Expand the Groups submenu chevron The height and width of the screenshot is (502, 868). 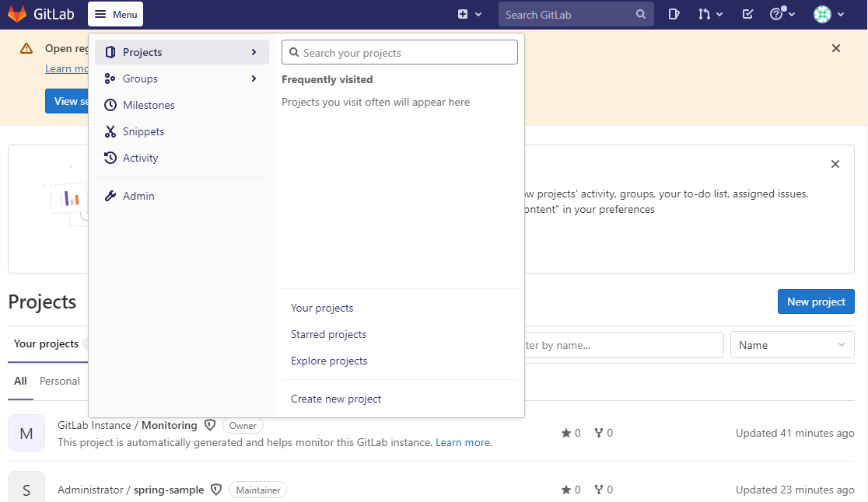click(x=254, y=78)
